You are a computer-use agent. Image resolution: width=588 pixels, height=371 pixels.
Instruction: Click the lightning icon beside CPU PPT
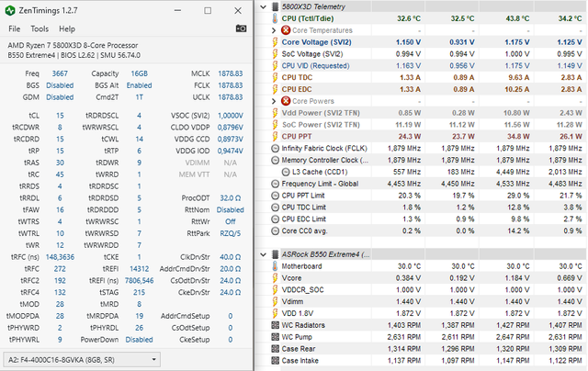click(275, 137)
